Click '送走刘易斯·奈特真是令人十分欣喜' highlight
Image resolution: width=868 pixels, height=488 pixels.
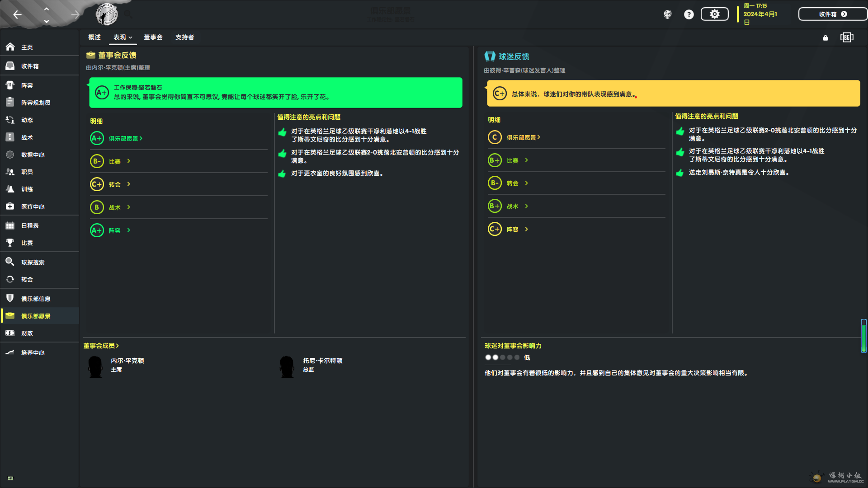[739, 173]
